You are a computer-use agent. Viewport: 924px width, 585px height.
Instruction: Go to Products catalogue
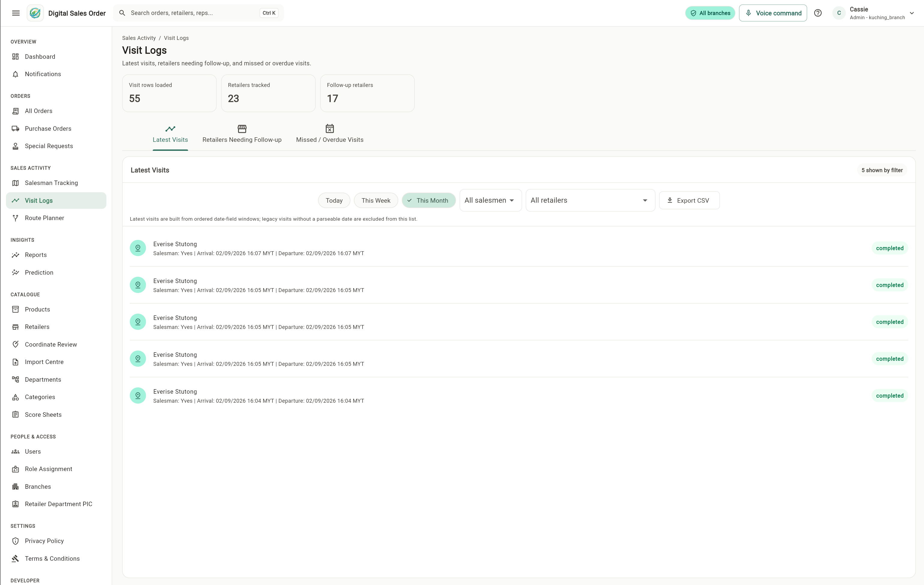tap(56, 309)
